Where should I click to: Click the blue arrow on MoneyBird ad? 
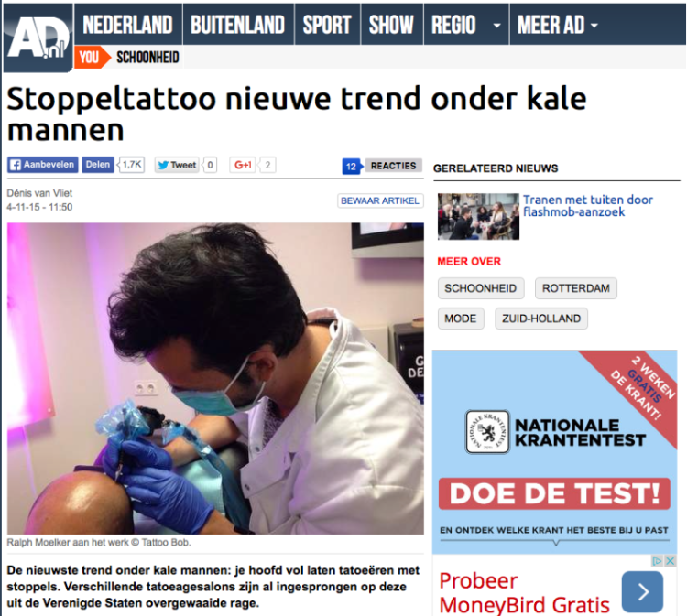tap(642, 592)
